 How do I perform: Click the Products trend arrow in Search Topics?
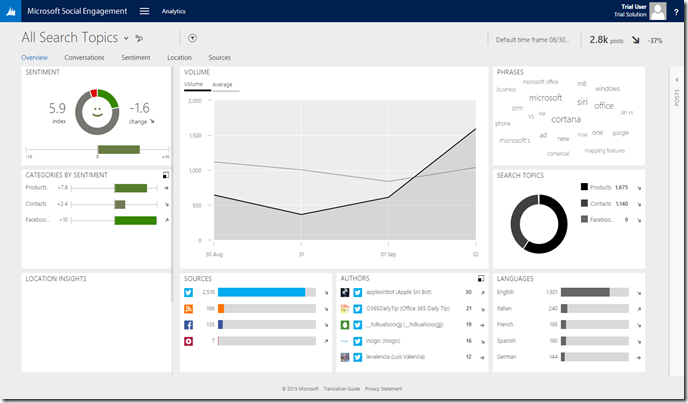coord(639,188)
